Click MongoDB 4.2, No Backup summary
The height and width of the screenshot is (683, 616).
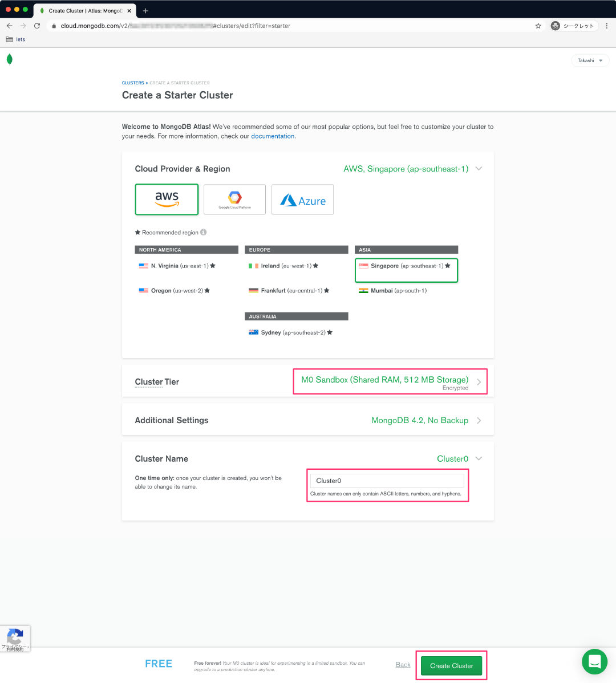pyautogui.click(x=420, y=420)
